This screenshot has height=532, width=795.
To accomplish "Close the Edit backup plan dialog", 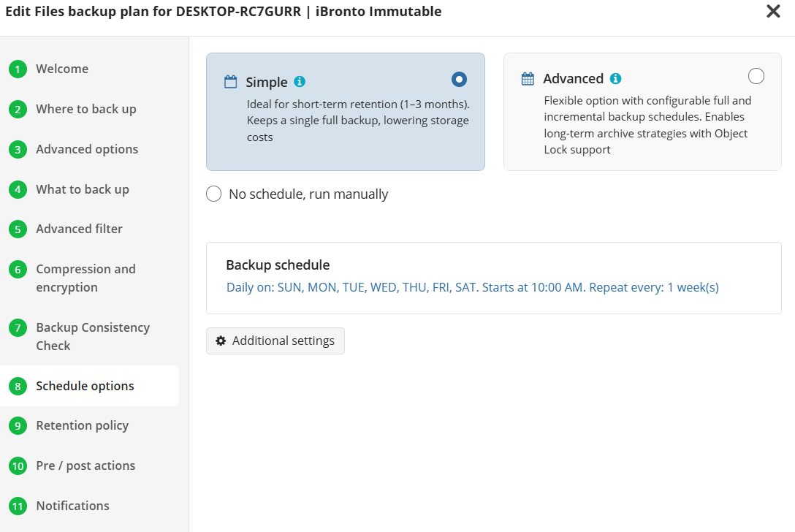I will pyautogui.click(x=773, y=12).
